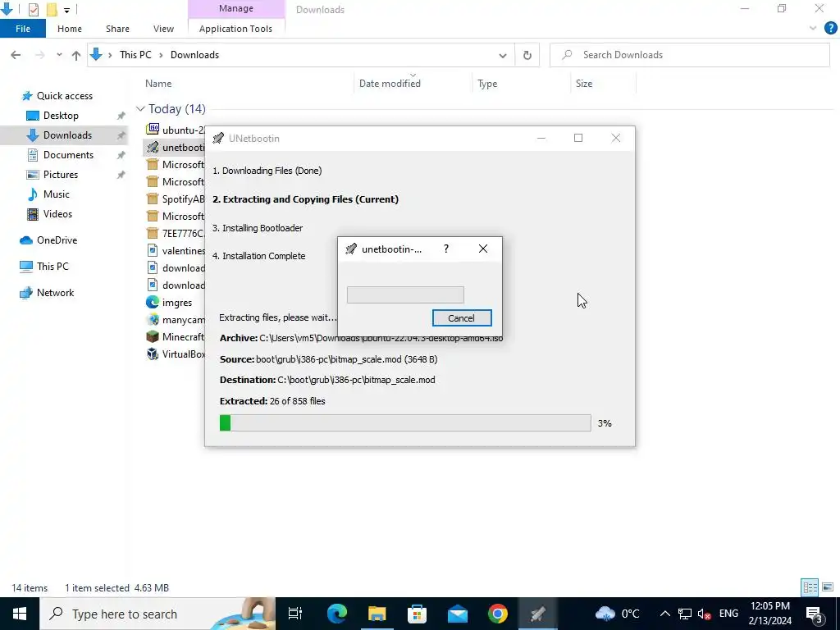Open the notification center icon
The height and width of the screenshot is (630, 840).
(815, 614)
